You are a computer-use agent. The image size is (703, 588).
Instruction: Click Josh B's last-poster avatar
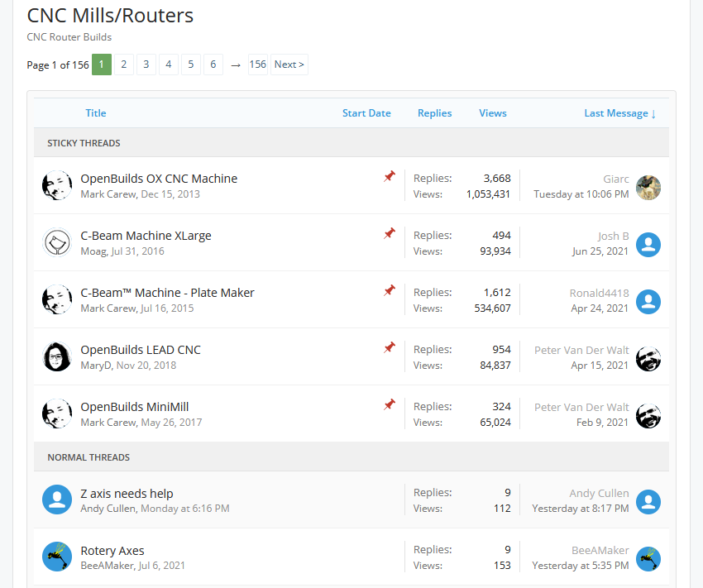coord(648,245)
